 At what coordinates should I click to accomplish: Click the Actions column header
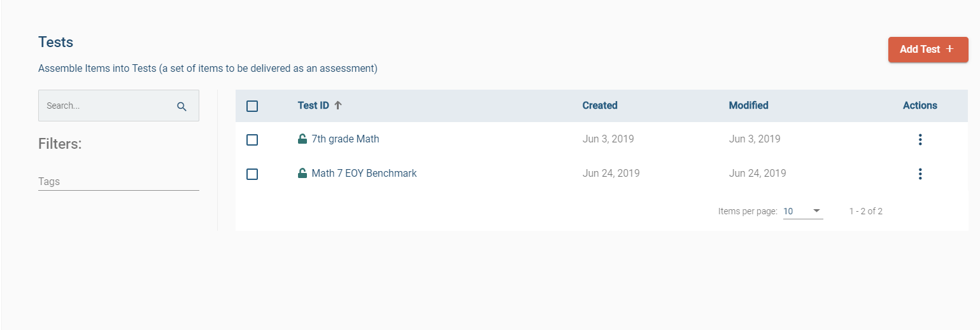click(x=920, y=106)
